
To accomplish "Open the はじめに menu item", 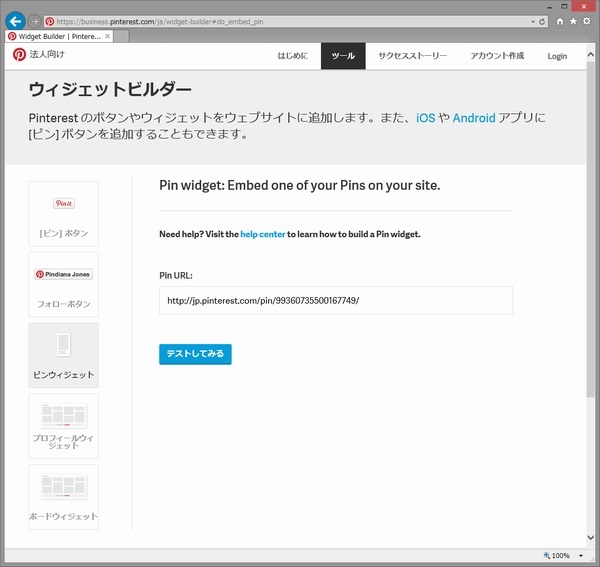I will click(x=292, y=56).
